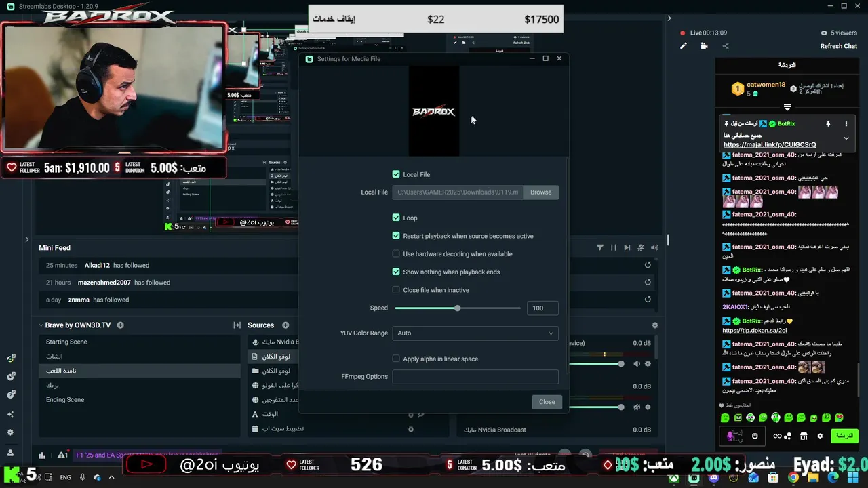Open the majal.link pinned chat link
Viewport: 868px width, 488px height.
(769, 144)
